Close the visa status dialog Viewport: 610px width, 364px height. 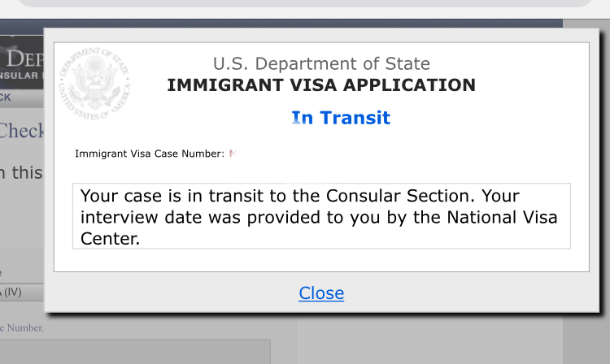321,293
